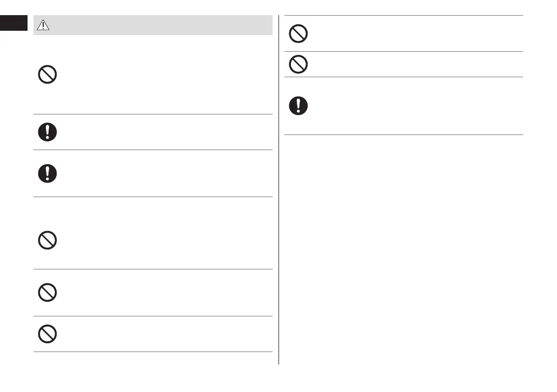Click the blank area right of the left column's first prohibition icon

(x=162, y=75)
